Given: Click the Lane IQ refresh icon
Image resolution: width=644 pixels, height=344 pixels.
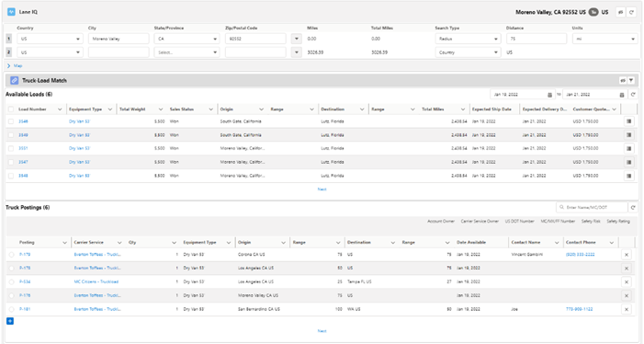Looking at the screenshot, I should coord(632,12).
